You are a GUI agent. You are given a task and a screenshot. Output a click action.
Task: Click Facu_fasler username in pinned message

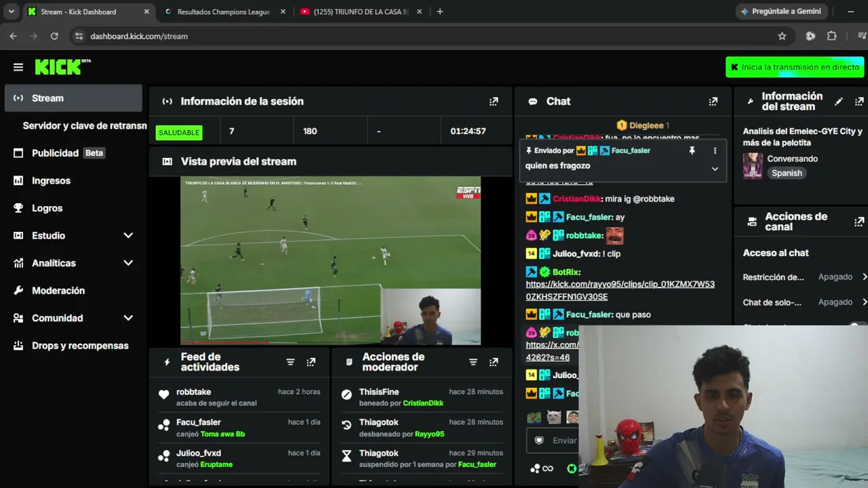[631, 150]
